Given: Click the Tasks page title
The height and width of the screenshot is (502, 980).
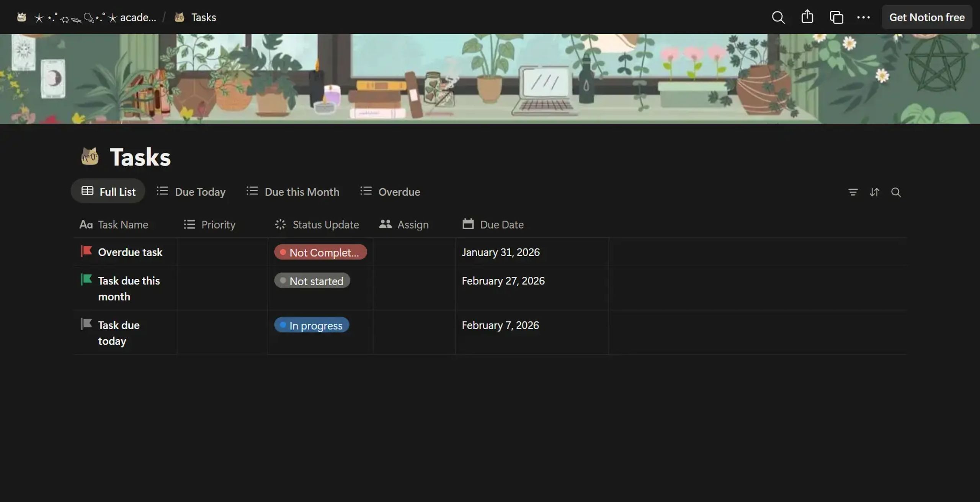Looking at the screenshot, I should [140, 157].
